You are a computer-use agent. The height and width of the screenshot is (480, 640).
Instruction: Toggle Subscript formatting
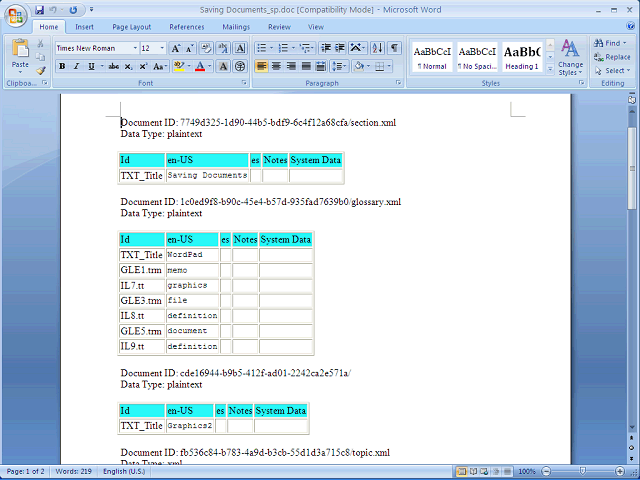click(x=128, y=66)
